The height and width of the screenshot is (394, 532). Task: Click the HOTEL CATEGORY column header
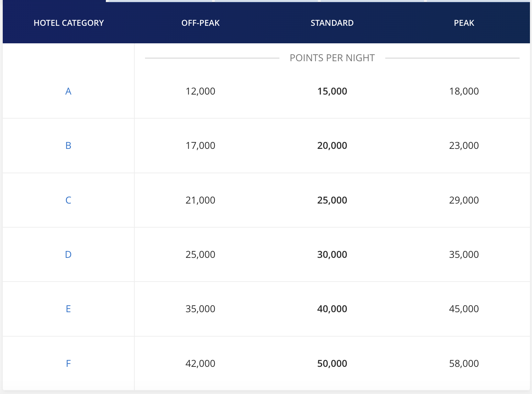[x=69, y=23]
